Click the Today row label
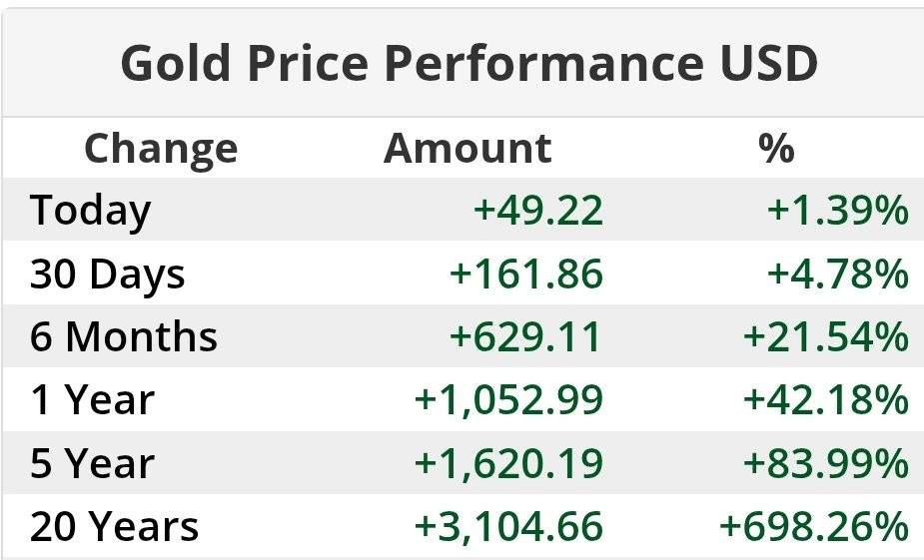This screenshot has height=560, width=924. click(x=91, y=211)
